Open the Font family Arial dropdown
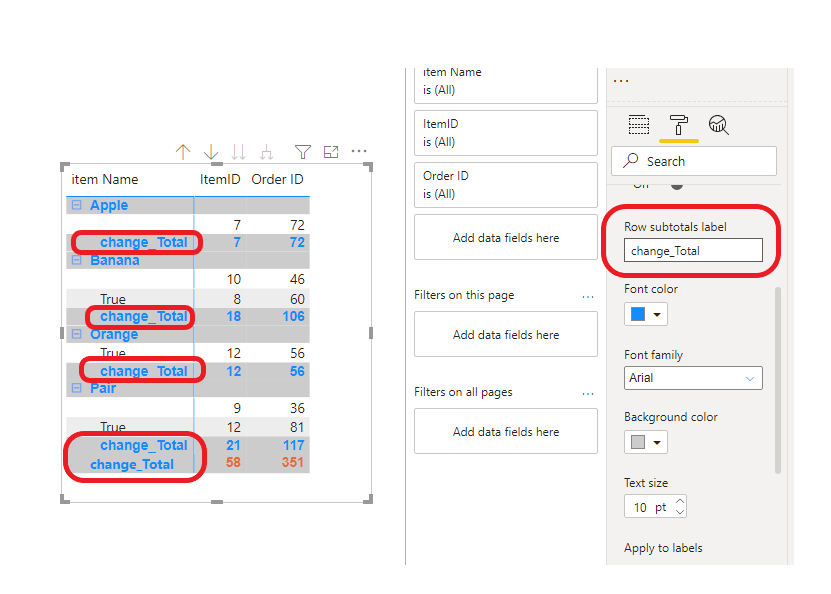 click(693, 378)
